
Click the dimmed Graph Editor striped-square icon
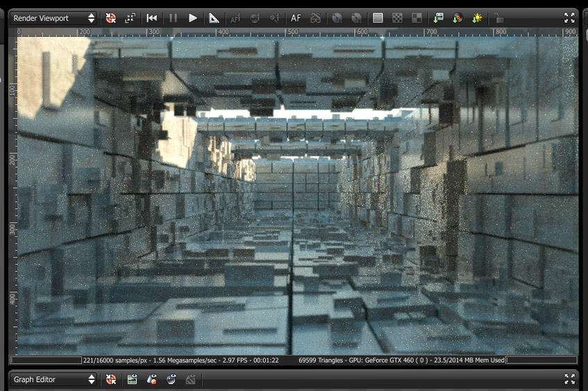[x=190, y=379]
